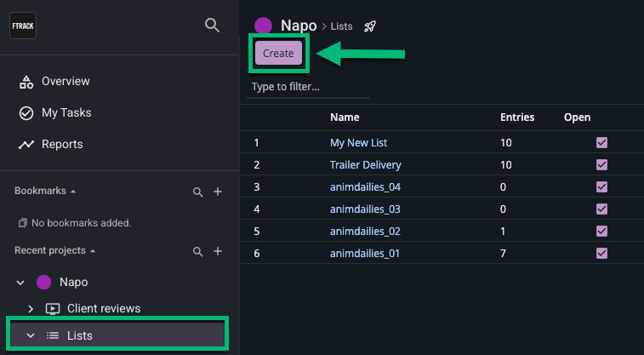Image resolution: width=644 pixels, height=355 pixels.
Task: Search bookmarks using the magnifier icon
Action: (197, 192)
